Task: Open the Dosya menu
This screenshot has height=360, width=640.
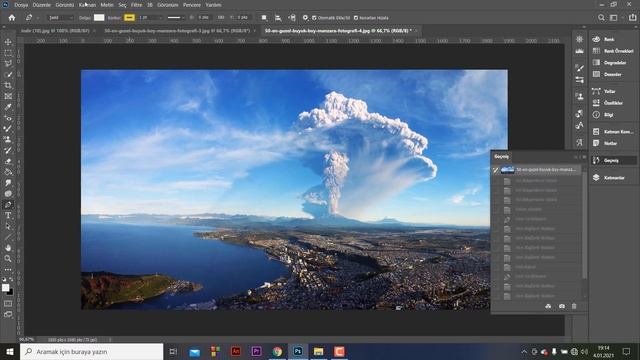Action: tap(21, 5)
